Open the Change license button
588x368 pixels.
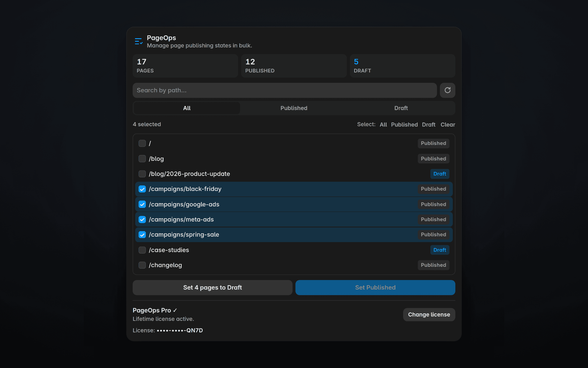click(429, 315)
